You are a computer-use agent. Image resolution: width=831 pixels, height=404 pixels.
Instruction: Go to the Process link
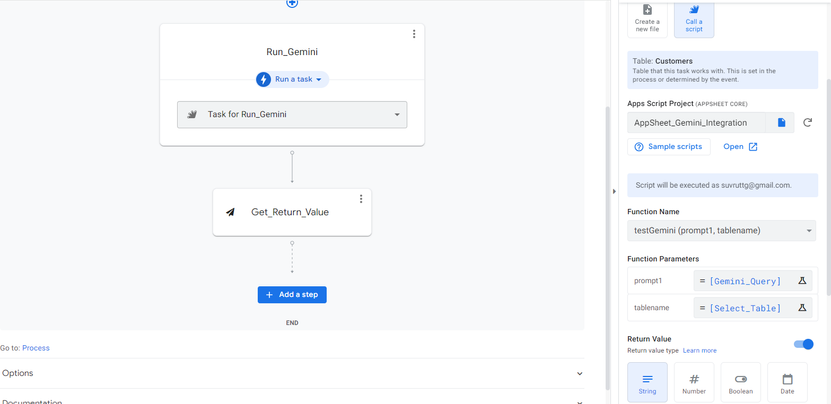point(36,348)
